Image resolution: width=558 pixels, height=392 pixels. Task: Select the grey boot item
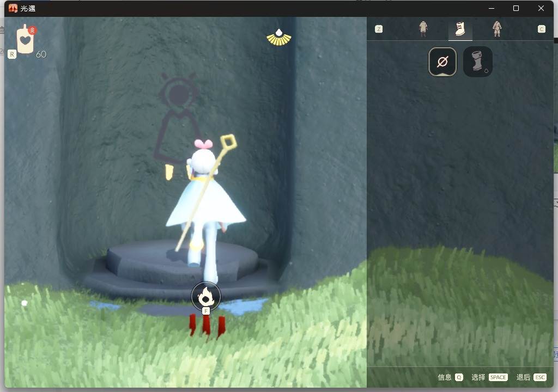tap(477, 62)
